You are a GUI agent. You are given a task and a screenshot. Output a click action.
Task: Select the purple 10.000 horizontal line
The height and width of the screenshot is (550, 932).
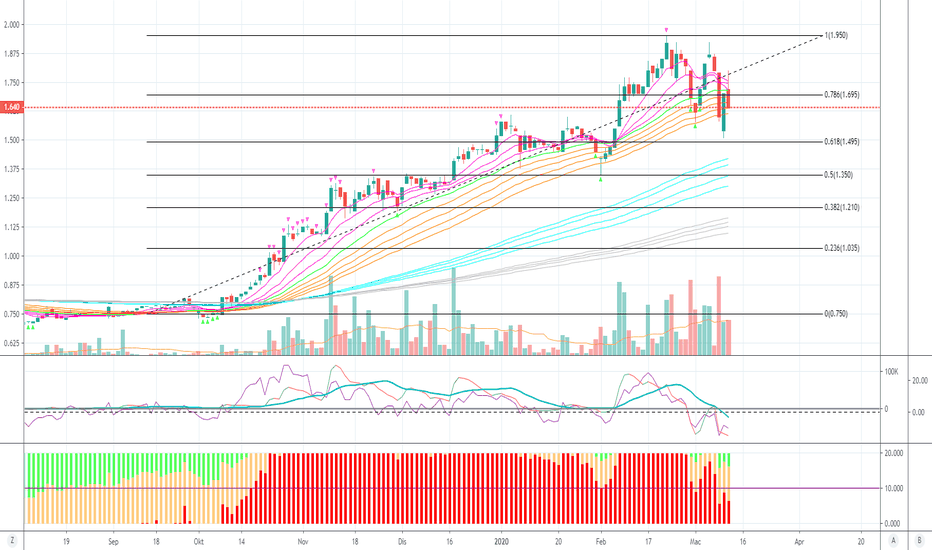(452, 488)
